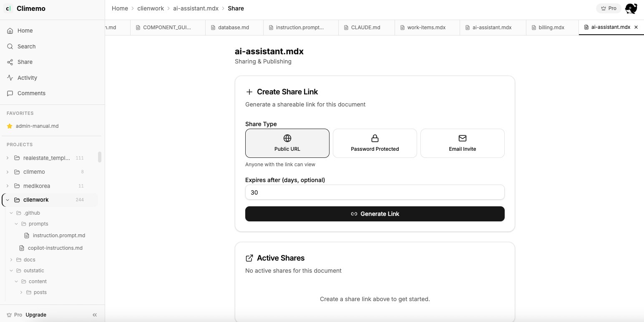Open the Activity view in sidebar
The height and width of the screenshot is (322, 644).
pyautogui.click(x=27, y=78)
